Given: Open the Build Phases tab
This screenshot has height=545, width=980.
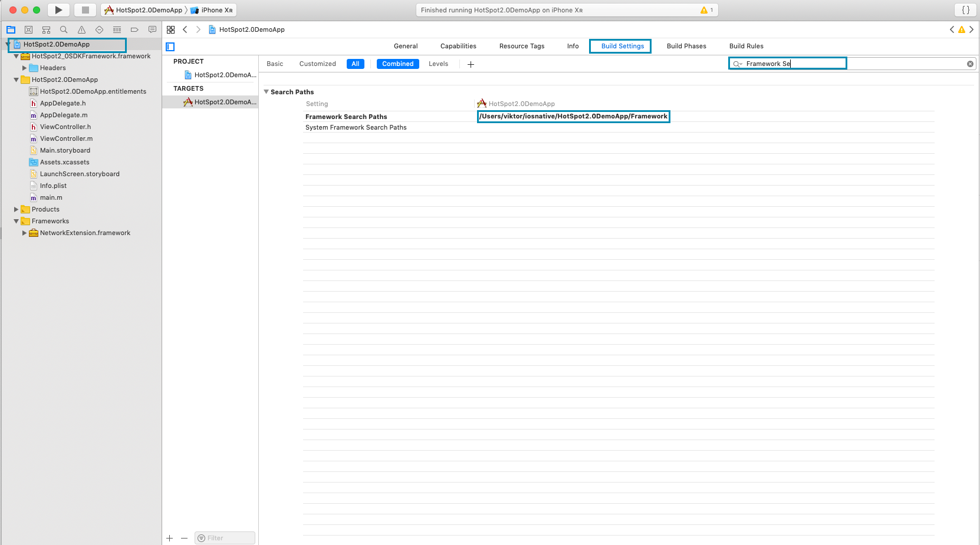Looking at the screenshot, I should [686, 46].
